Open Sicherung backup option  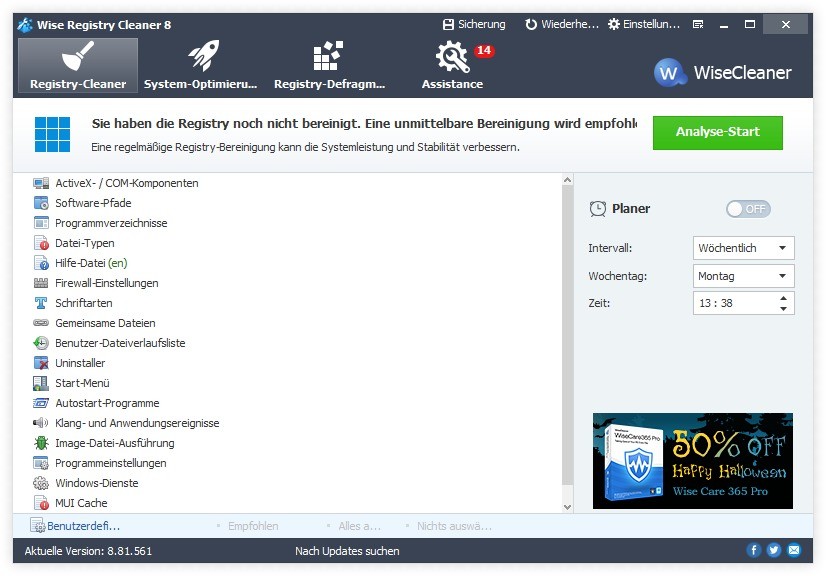(474, 24)
